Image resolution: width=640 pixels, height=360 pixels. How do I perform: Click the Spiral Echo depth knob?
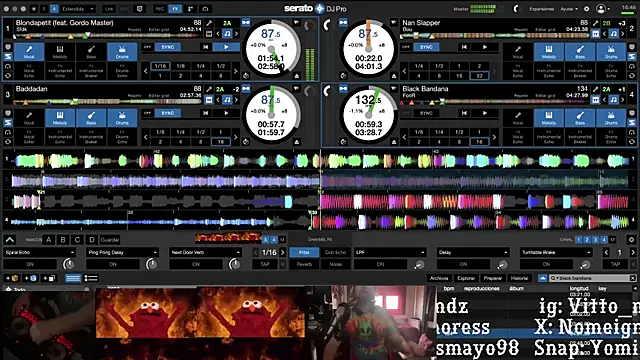tap(69, 264)
